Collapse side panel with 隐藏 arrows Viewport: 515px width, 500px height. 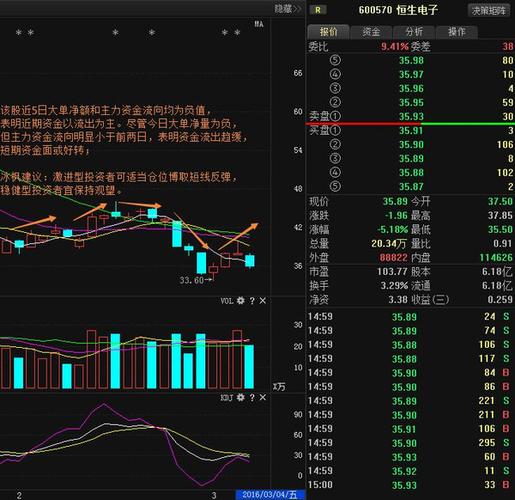pos(288,9)
